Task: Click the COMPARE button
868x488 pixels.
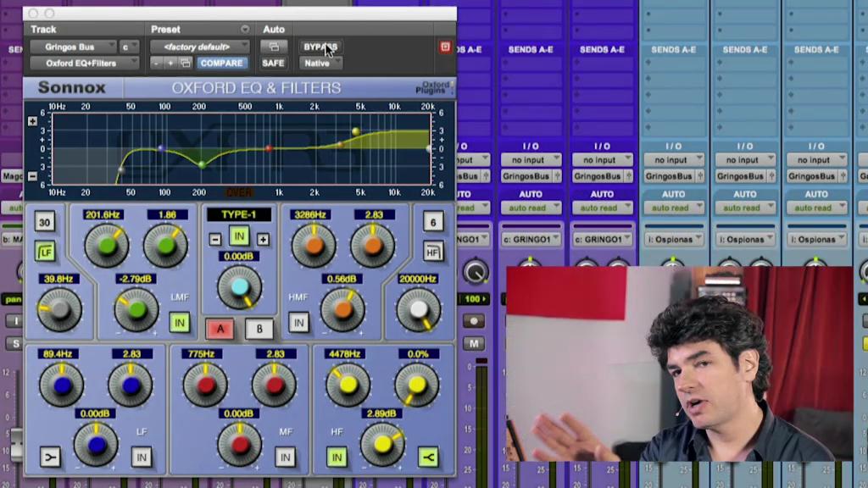Action: [221, 63]
